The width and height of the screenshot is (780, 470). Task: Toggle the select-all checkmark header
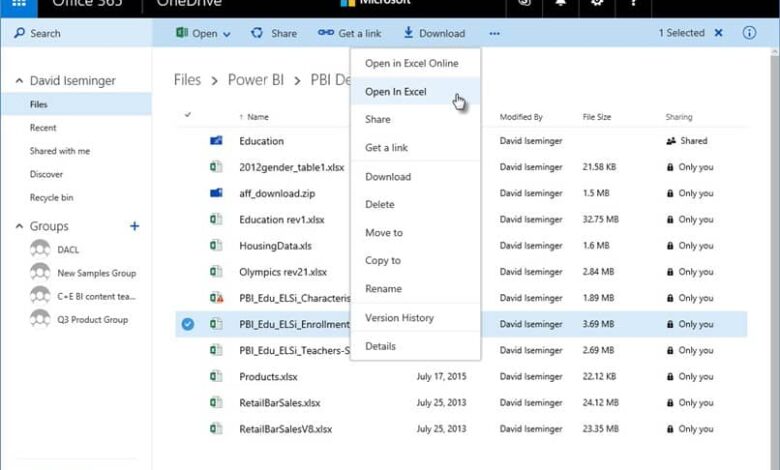(188, 115)
